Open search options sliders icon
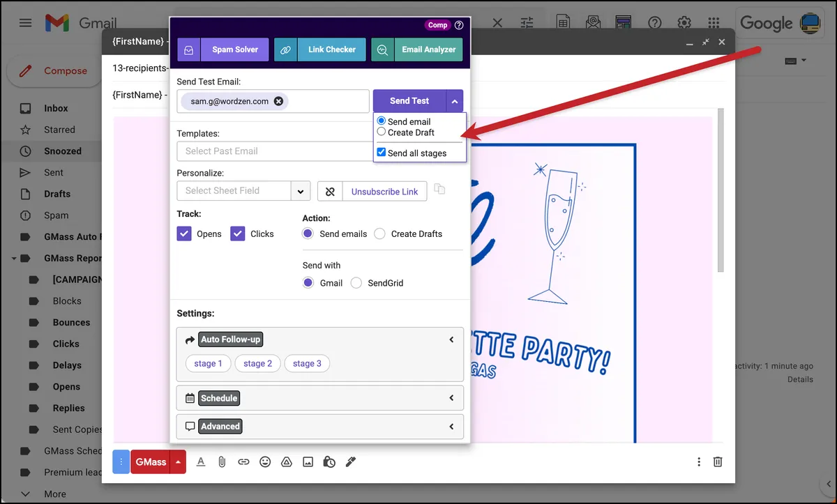 tap(527, 23)
